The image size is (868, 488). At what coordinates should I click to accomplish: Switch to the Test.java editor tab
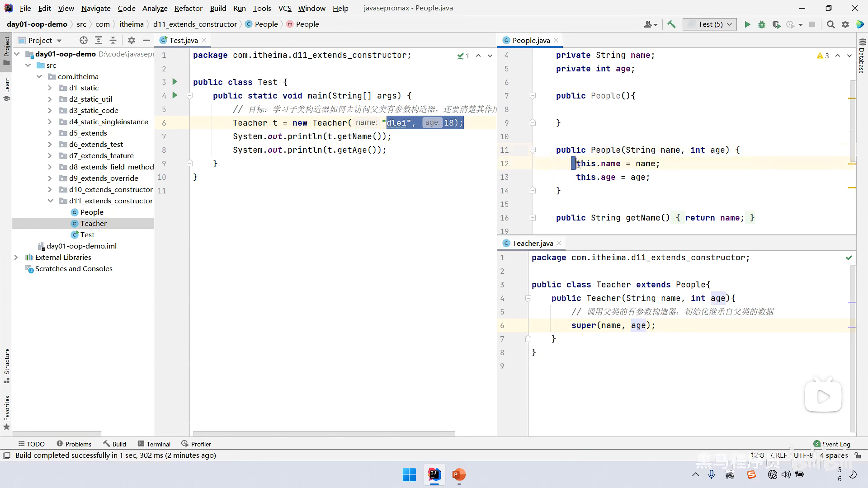pos(183,40)
